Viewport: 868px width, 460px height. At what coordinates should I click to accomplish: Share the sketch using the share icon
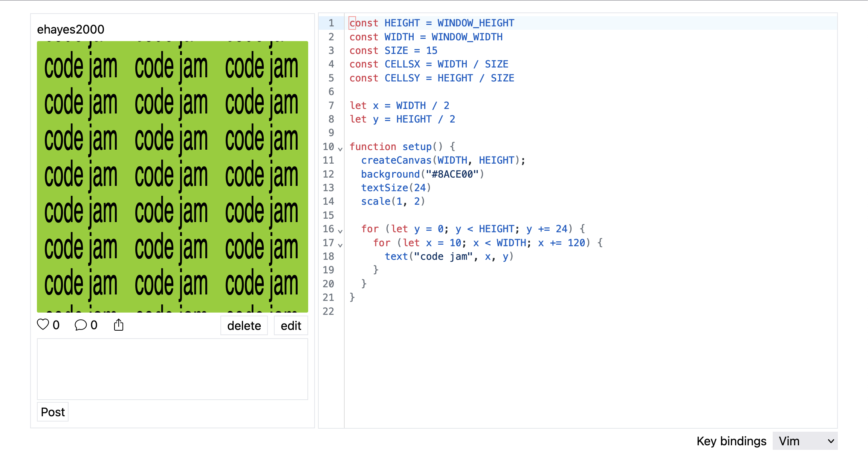coord(119,325)
